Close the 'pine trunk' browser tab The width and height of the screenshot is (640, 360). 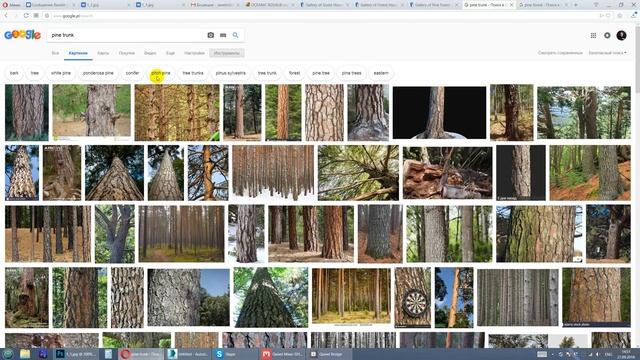[x=511, y=5]
